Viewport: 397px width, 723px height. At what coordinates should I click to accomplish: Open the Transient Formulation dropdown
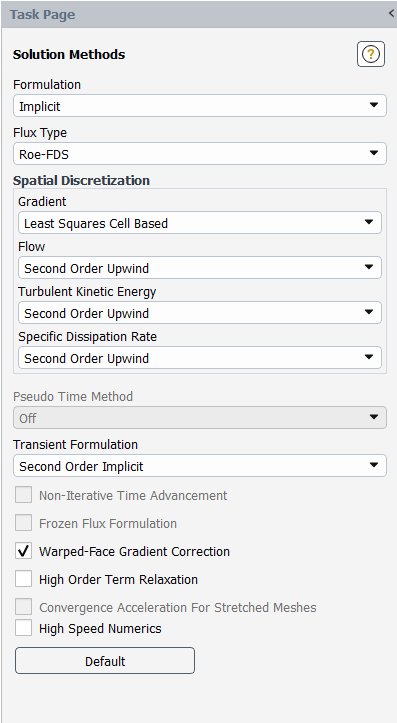200,466
